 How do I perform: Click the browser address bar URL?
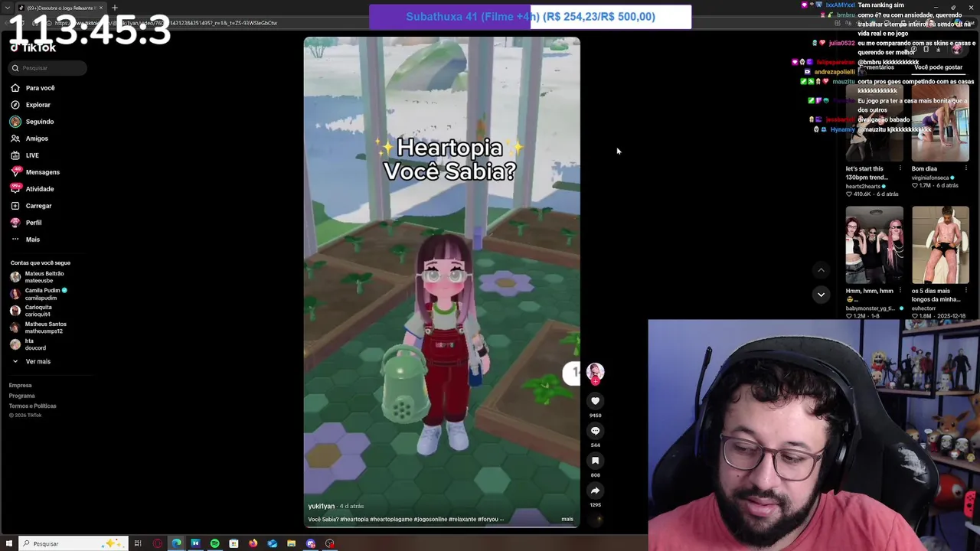click(165, 23)
